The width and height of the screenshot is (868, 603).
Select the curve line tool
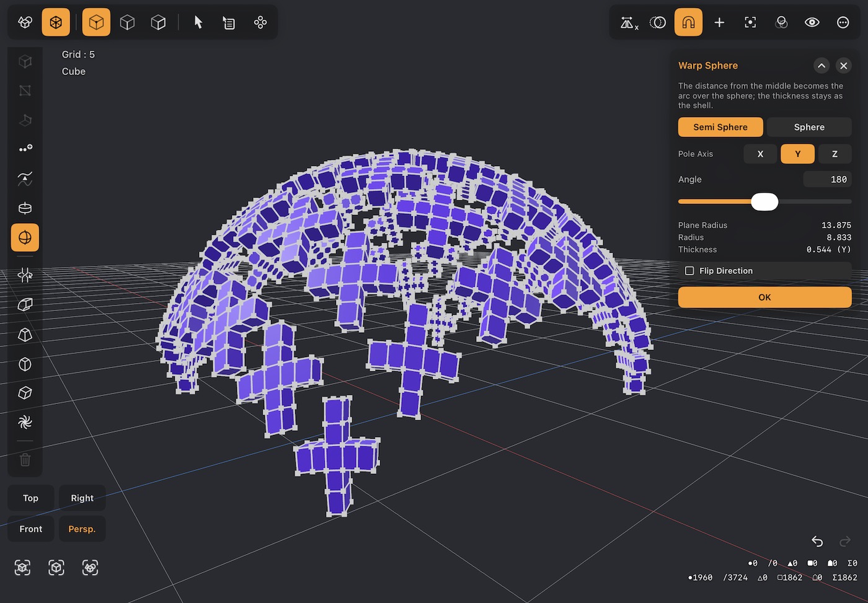click(x=25, y=179)
